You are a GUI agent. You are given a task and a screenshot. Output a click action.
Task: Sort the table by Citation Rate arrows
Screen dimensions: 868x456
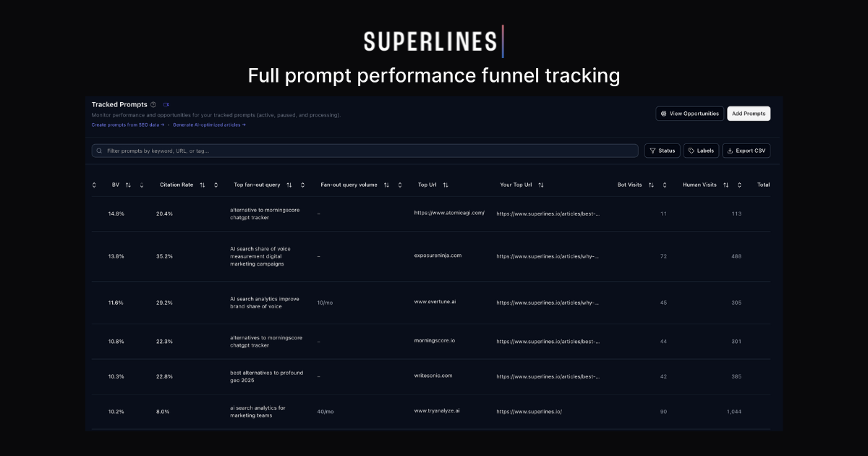203,185
